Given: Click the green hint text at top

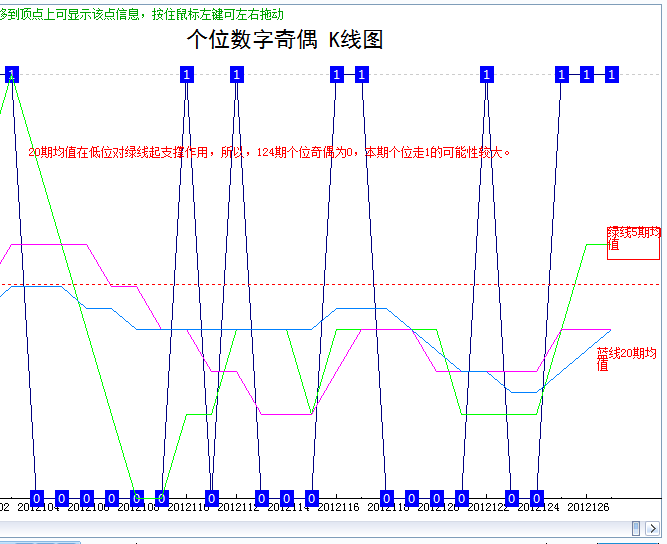Looking at the screenshot, I should click(x=142, y=14).
